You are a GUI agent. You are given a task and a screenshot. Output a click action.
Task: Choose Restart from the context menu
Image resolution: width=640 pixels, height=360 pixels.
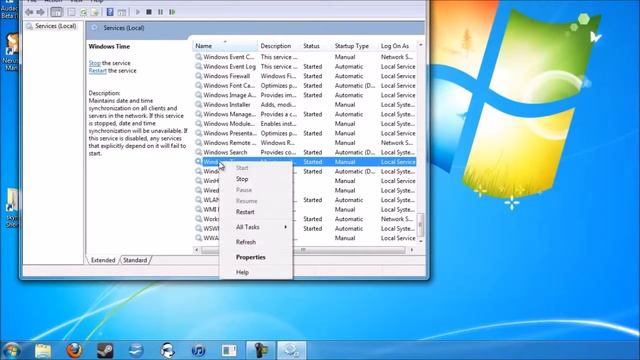[256, 212]
